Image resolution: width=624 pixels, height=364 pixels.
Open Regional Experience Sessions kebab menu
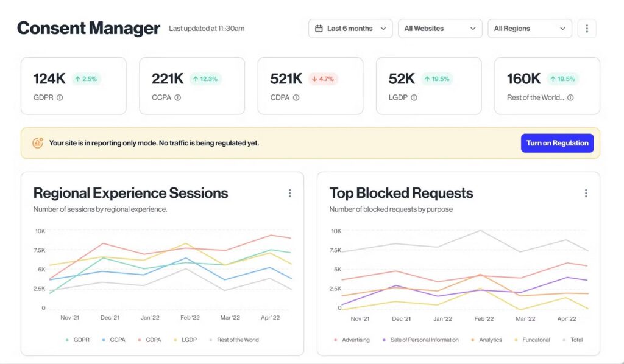point(289,193)
